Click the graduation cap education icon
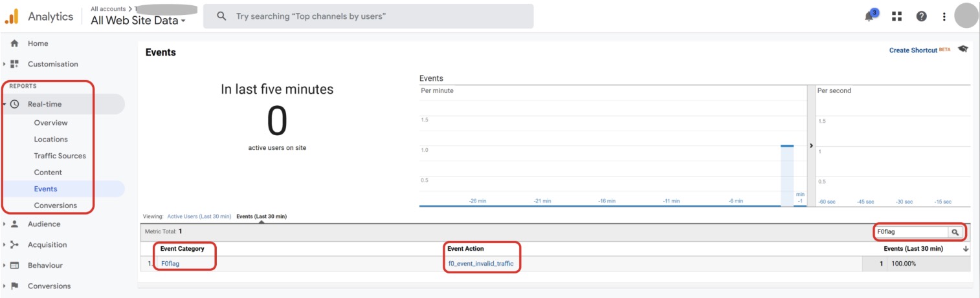The image size is (980, 298). pos(963,49)
